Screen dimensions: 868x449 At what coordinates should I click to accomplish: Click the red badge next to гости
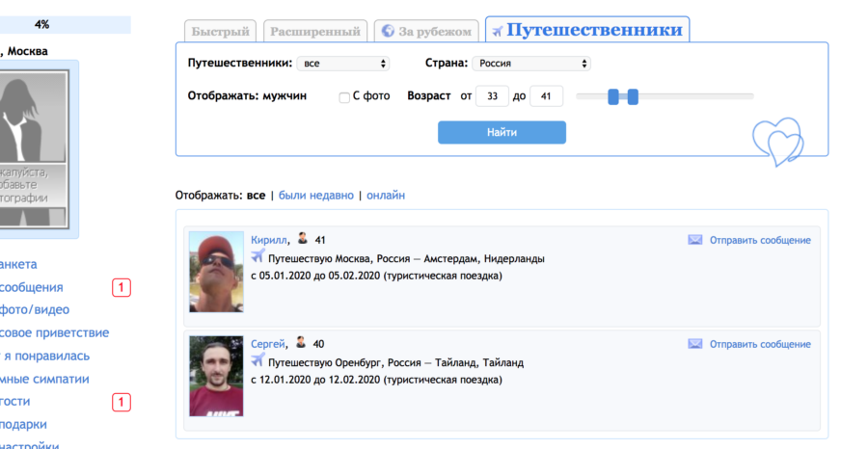pos(122,402)
